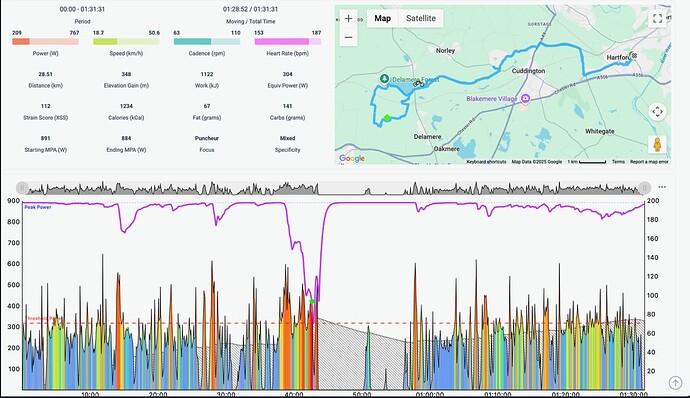Image resolution: width=690 pixels, height=398 pixels.
Task: Zoom in on the route map
Action: [x=349, y=18]
